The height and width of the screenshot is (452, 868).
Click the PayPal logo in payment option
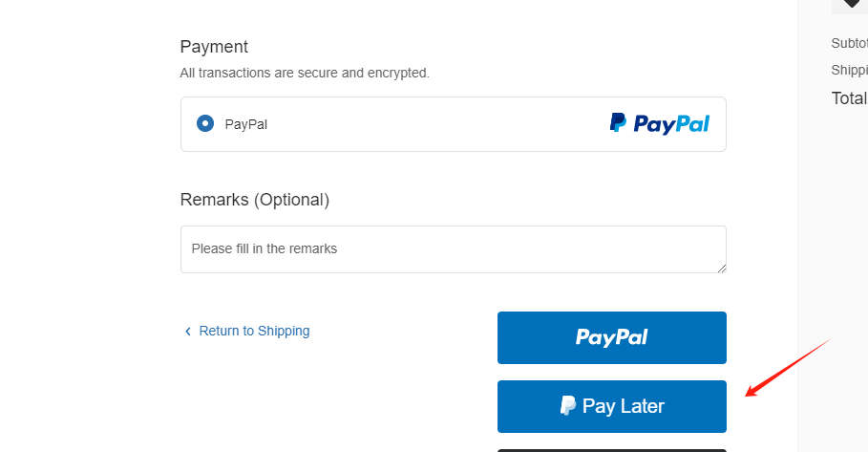click(659, 123)
